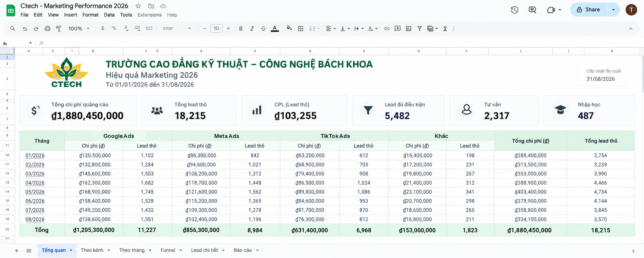
Task: Create a filter
Action: coord(420,29)
